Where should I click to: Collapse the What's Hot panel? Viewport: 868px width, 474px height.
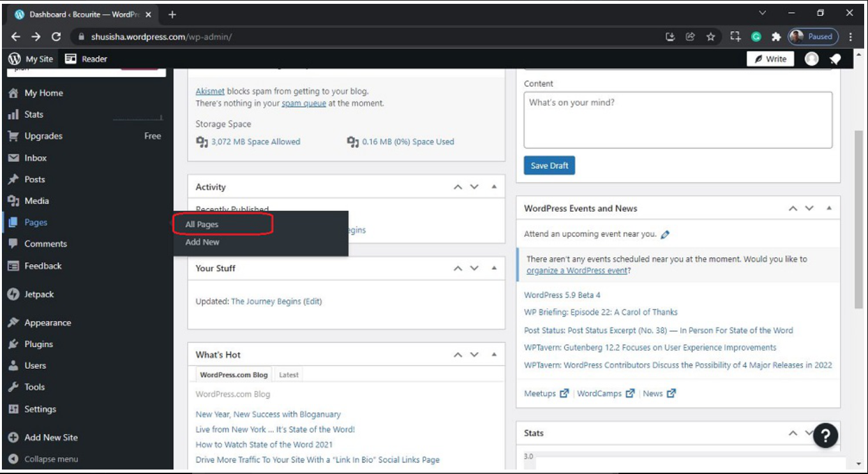click(494, 355)
